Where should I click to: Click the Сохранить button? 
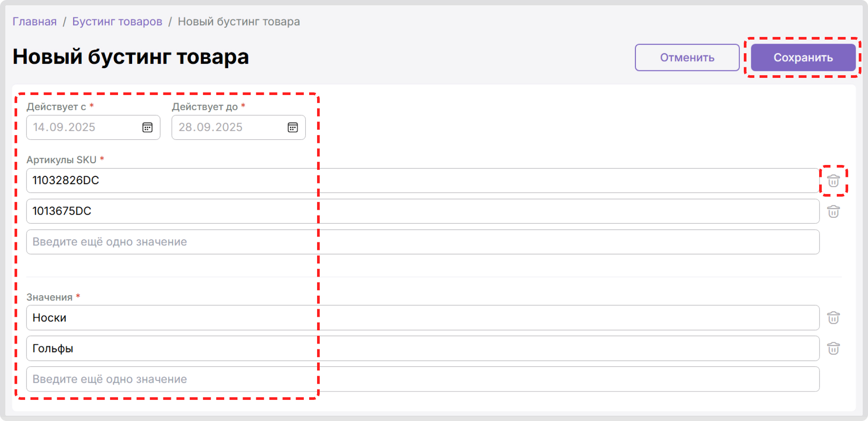coord(803,58)
